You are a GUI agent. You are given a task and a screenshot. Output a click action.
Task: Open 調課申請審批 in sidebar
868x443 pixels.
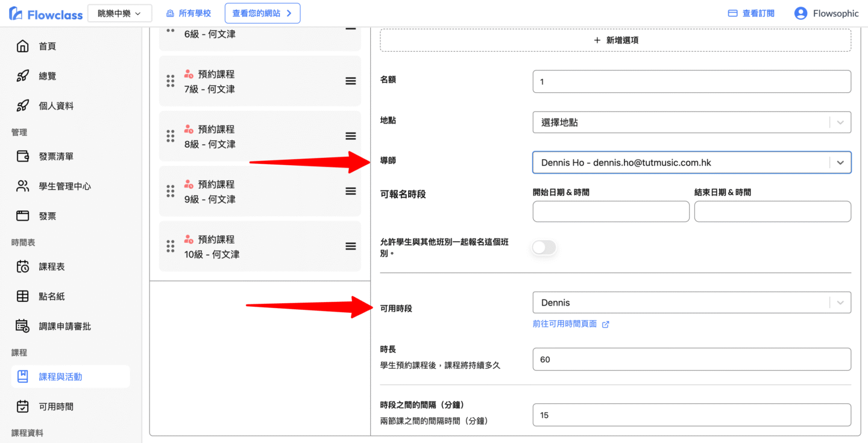point(64,326)
